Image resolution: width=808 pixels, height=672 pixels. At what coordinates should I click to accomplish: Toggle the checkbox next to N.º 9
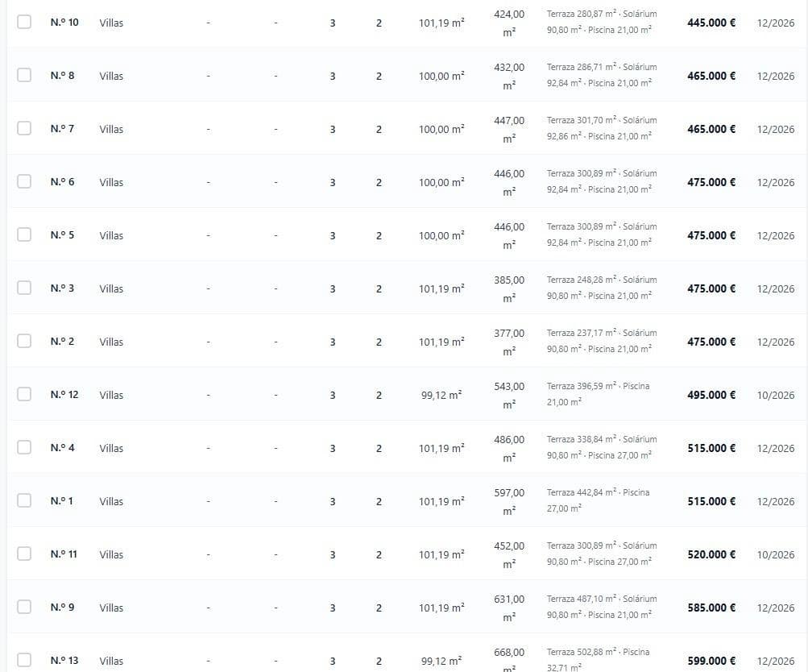[x=24, y=607]
